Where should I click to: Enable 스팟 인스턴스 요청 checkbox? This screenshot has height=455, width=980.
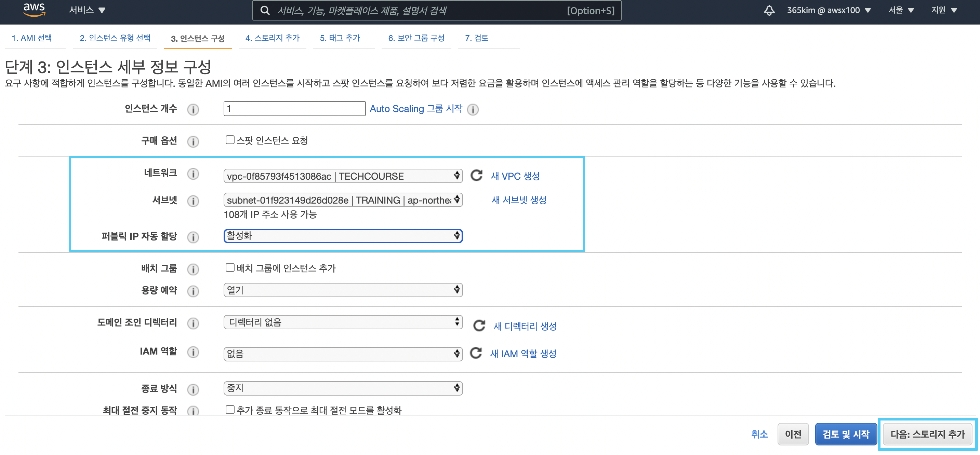tap(230, 140)
